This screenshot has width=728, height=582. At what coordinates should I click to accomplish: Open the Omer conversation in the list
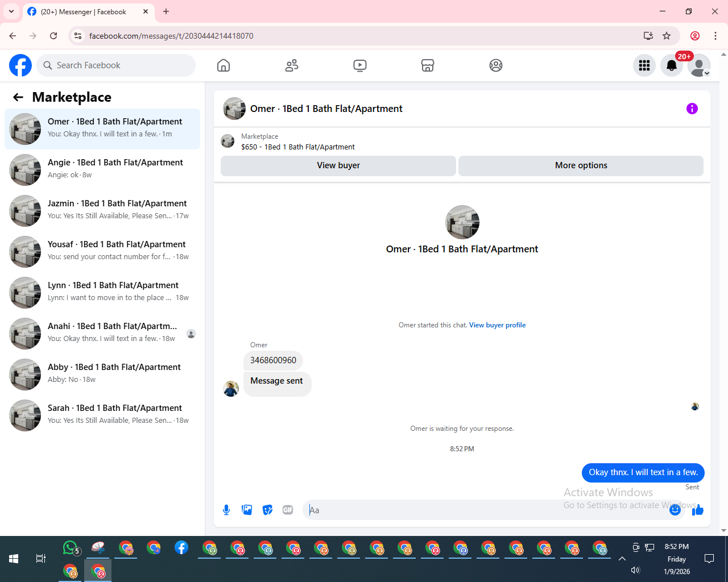(102, 129)
